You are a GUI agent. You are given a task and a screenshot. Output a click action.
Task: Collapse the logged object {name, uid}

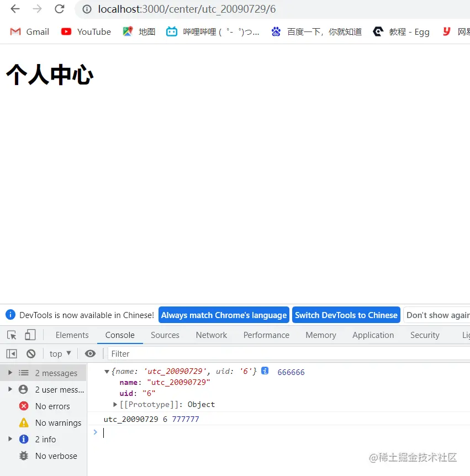[x=107, y=372]
